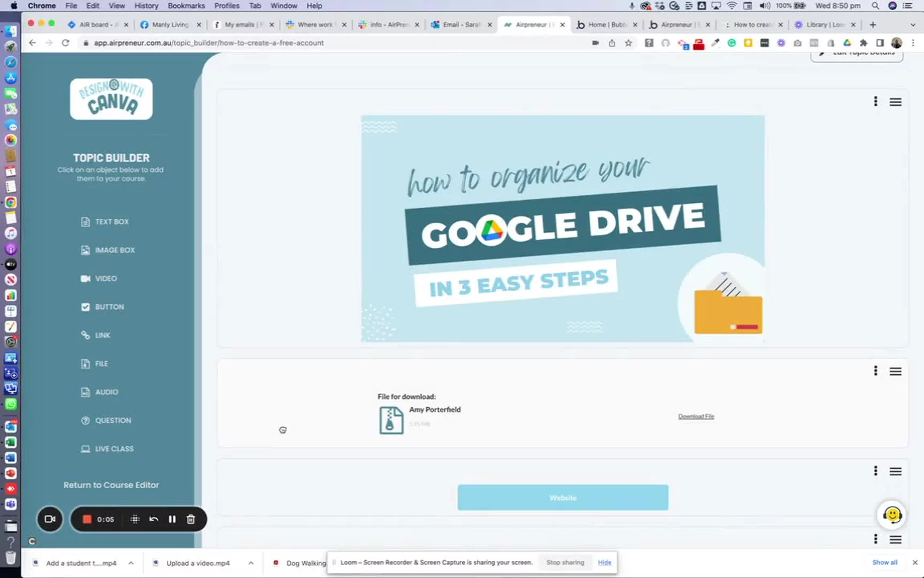The image size is (924, 578).
Task: Click the Design with Canva logo
Action: pos(111,98)
